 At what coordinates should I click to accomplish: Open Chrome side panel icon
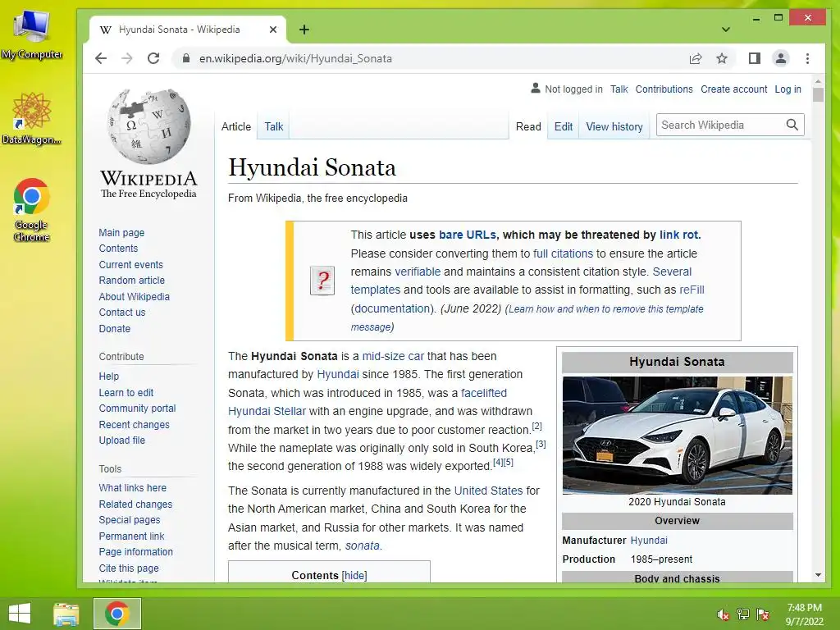point(755,58)
